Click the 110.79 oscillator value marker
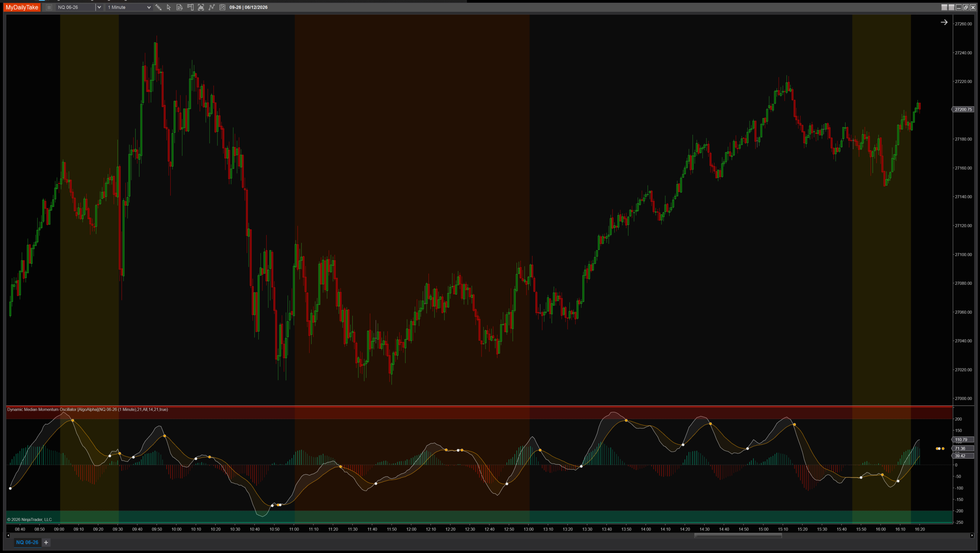 click(963, 440)
